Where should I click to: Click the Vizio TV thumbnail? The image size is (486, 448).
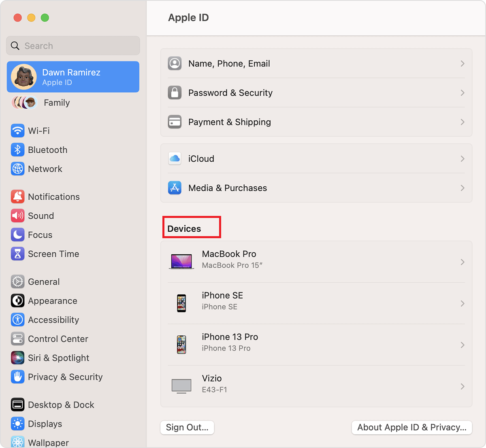(x=181, y=386)
